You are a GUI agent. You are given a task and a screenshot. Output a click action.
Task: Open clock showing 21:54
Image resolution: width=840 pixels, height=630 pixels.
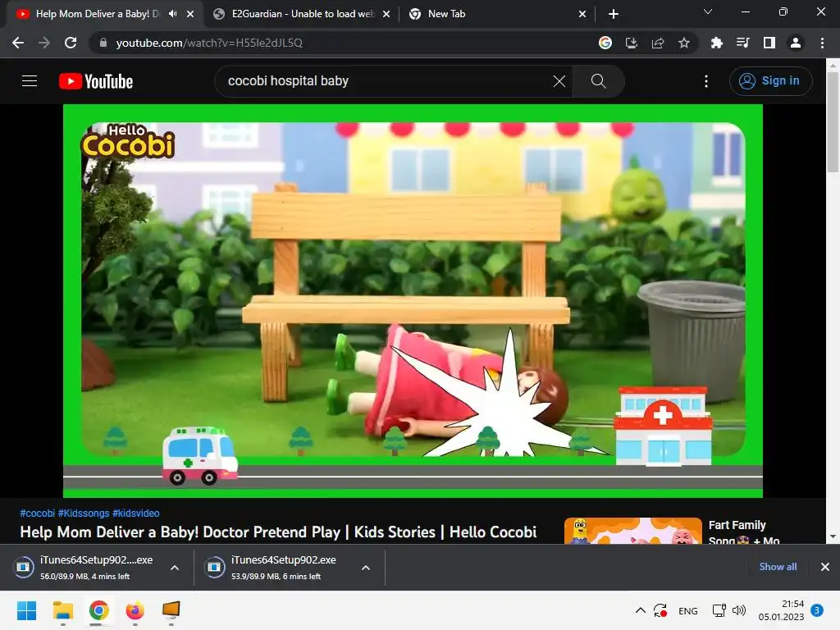781,610
